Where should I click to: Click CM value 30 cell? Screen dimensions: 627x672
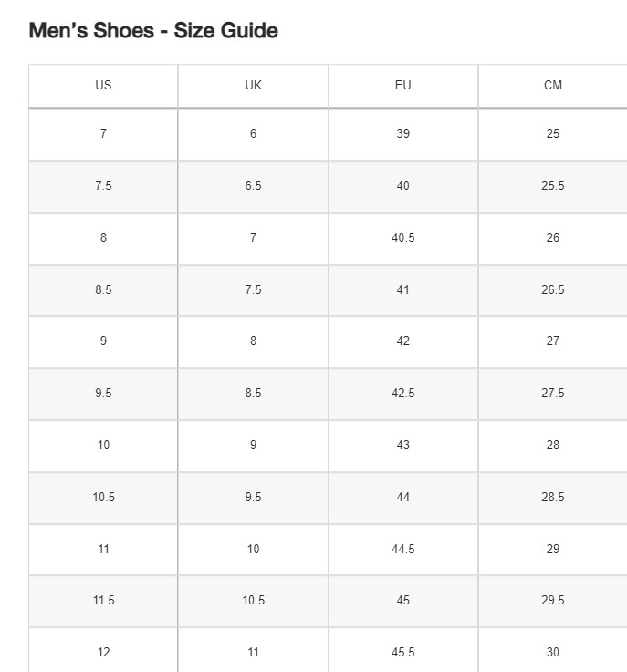pos(552,652)
